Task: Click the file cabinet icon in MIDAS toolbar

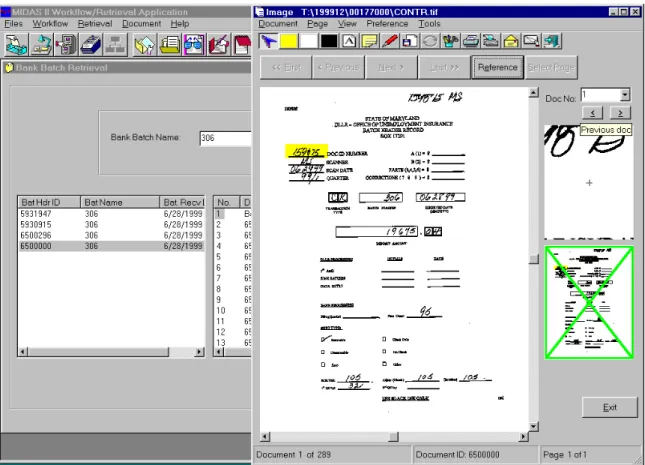Action: 66,44
